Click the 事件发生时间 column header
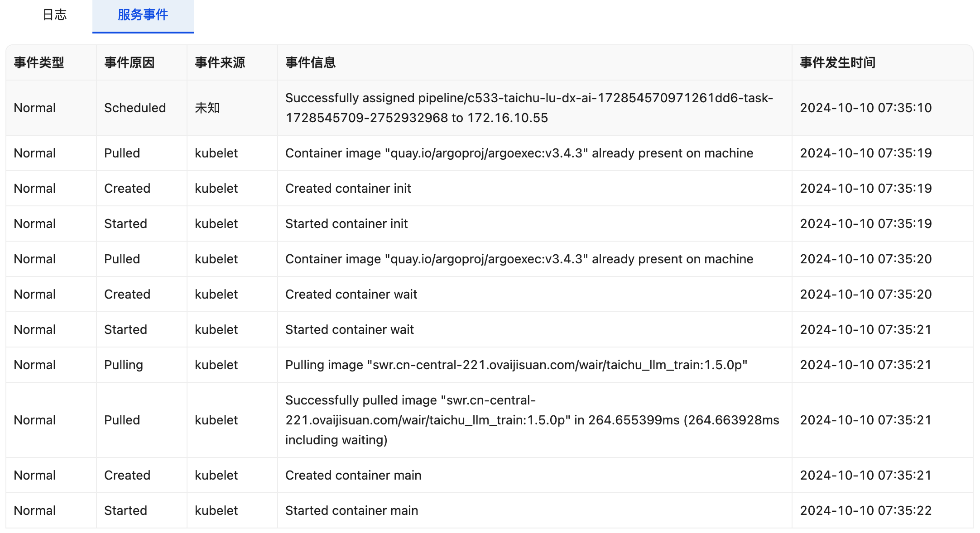Image resolution: width=980 pixels, height=533 pixels. point(837,62)
